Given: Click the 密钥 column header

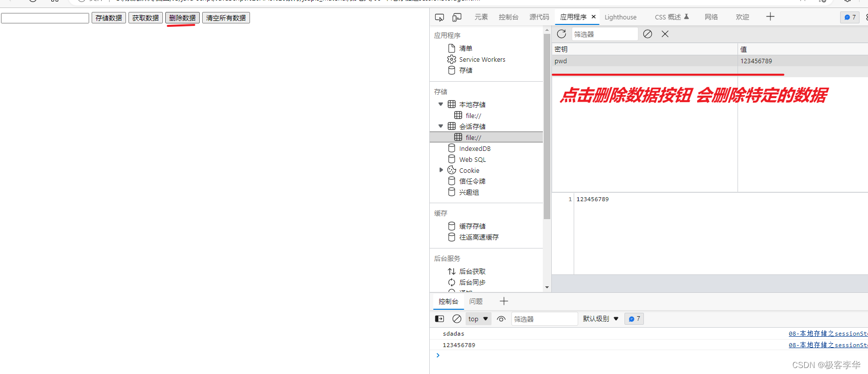Looking at the screenshot, I should [644, 49].
